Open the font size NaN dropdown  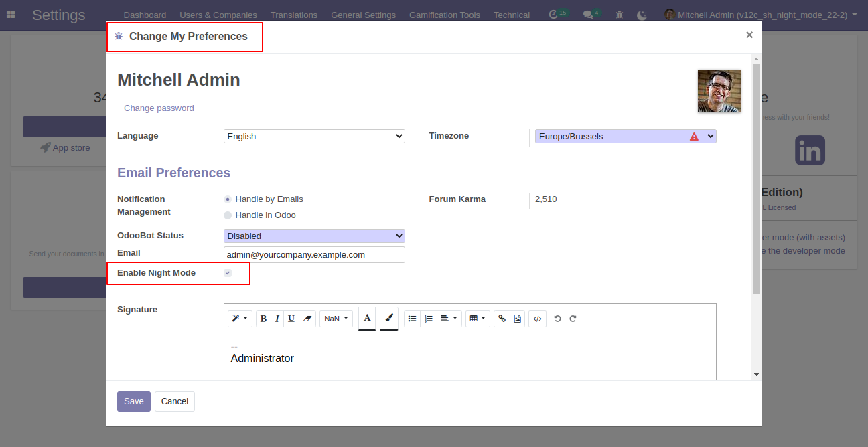(336, 319)
